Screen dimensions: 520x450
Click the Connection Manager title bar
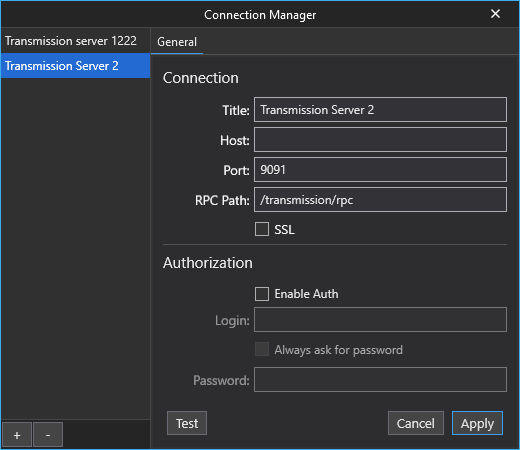[x=260, y=14]
